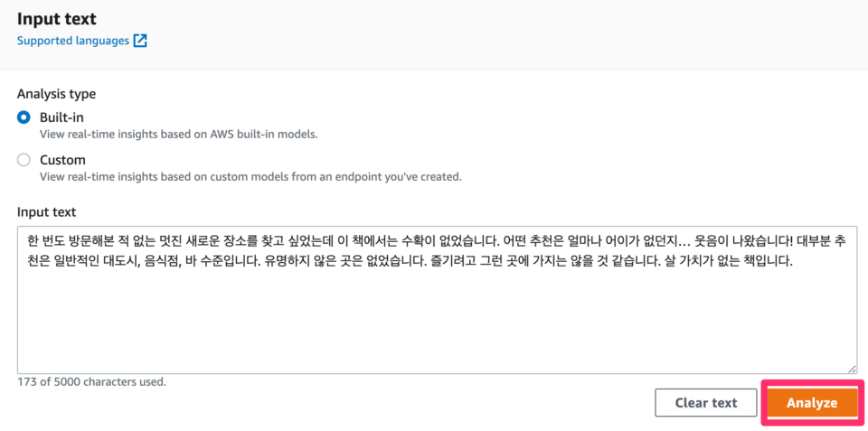This screenshot has width=868, height=431.
Task: Open the external link icon beside Supported languages
Action: pyautogui.click(x=140, y=41)
